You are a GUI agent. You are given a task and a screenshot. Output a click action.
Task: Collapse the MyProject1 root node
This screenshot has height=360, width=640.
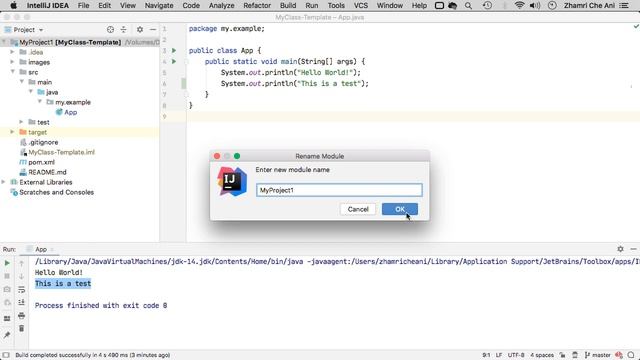pyautogui.click(x=4, y=42)
